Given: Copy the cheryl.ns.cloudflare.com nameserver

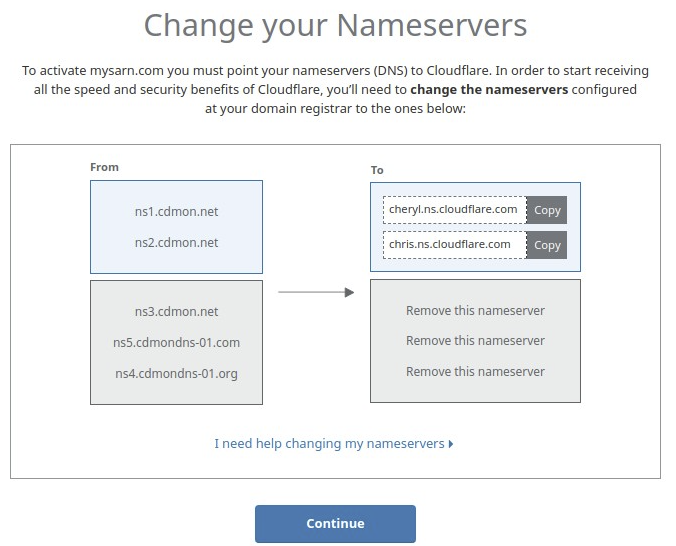Looking at the screenshot, I should click(x=547, y=210).
